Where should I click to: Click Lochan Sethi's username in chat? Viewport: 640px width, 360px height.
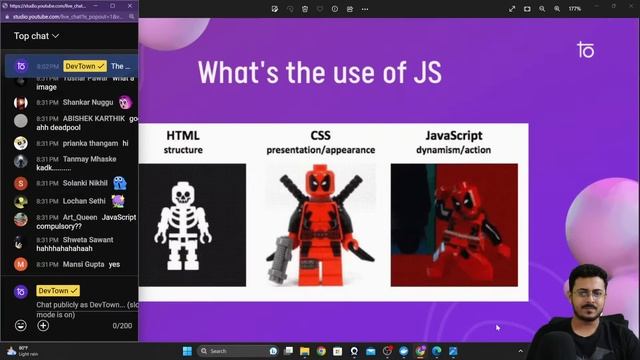[84, 201]
